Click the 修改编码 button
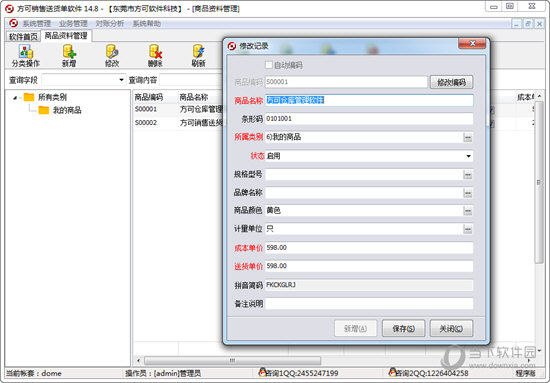This screenshot has width=550, height=383. pyautogui.click(x=451, y=82)
